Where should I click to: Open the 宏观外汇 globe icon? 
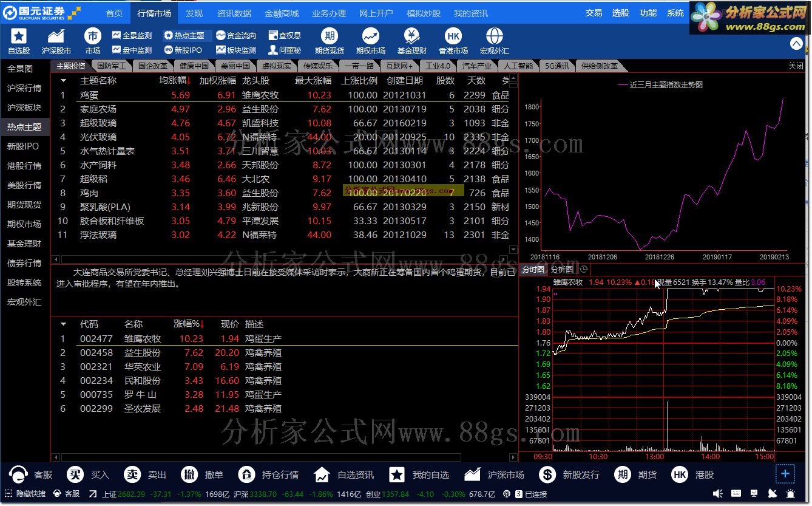click(495, 36)
